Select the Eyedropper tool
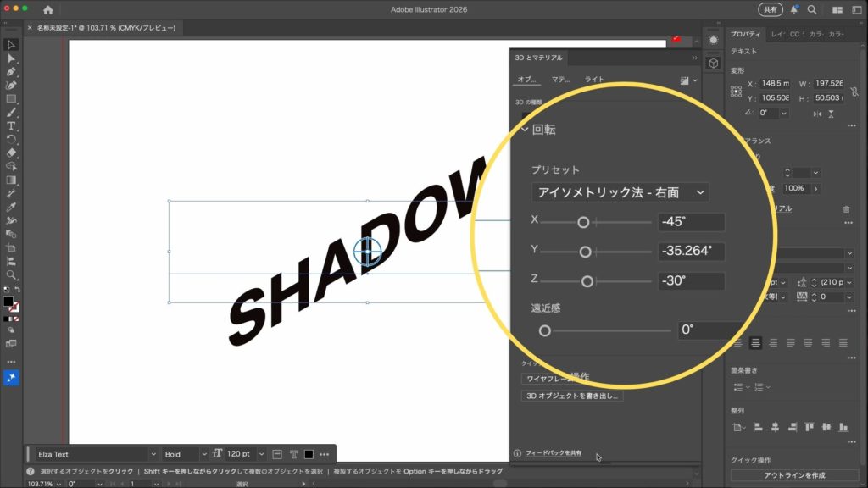The image size is (868, 488). pyautogui.click(x=11, y=207)
